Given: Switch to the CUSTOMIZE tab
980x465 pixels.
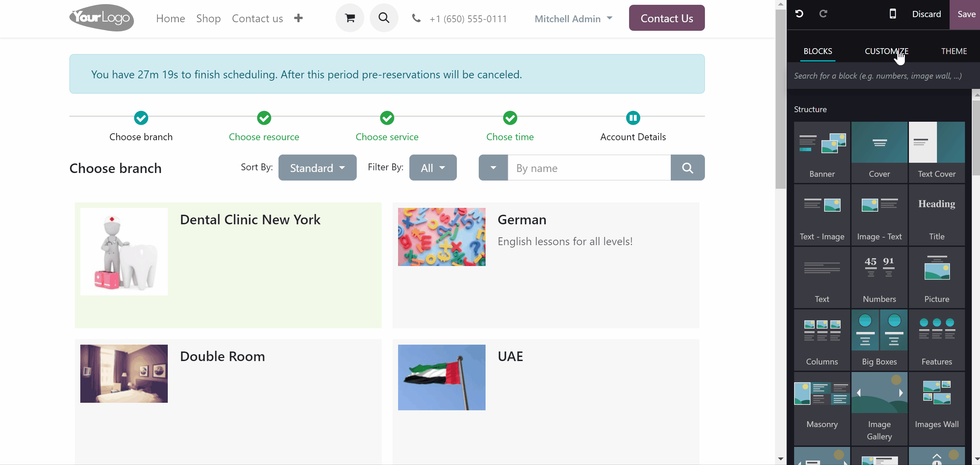Looking at the screenshot, I should point(886,51).
